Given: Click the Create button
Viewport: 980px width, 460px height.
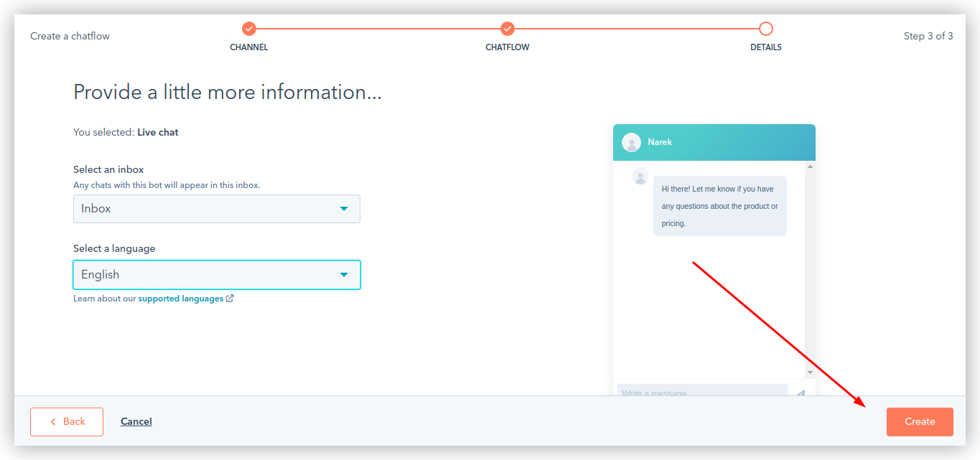Looking at the screenshot, I should pyautogui.click(x=920, y=421).
